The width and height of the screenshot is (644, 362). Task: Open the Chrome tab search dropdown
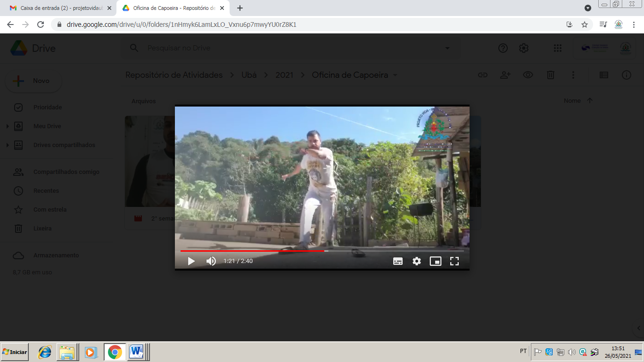coord(587,8)
